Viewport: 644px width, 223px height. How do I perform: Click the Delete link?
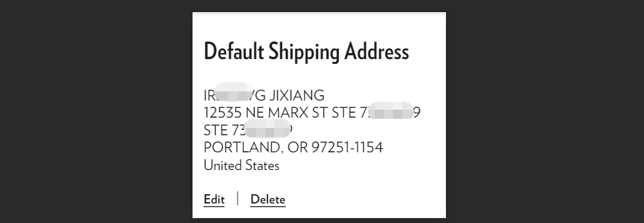coord(268,200)
